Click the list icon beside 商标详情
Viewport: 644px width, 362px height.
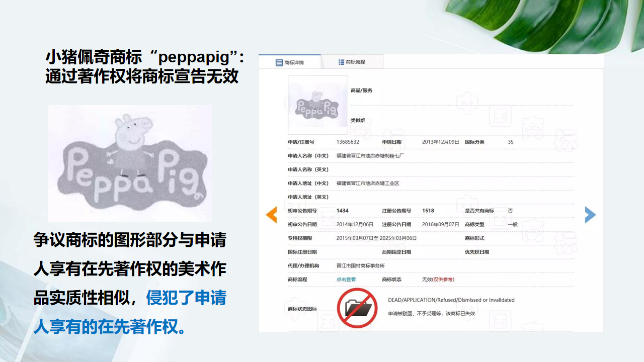279,63
